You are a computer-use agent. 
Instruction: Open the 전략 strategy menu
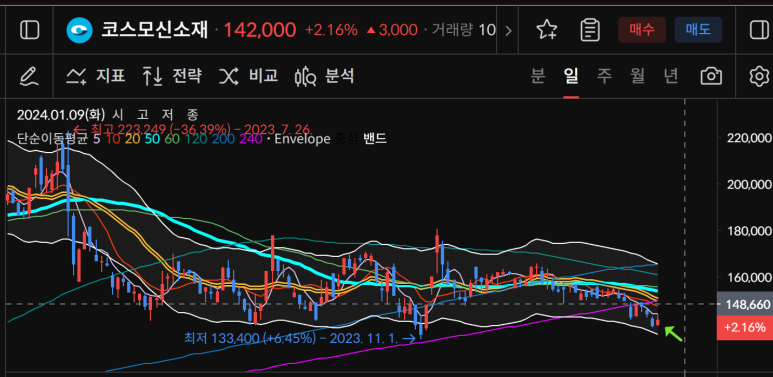(172, 76)
